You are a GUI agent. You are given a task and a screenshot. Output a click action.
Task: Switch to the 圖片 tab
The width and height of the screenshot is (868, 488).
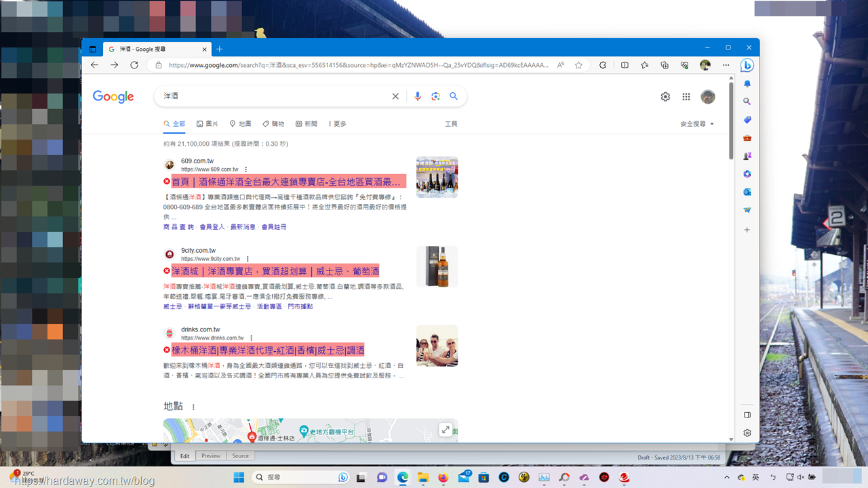coord(208,124)
